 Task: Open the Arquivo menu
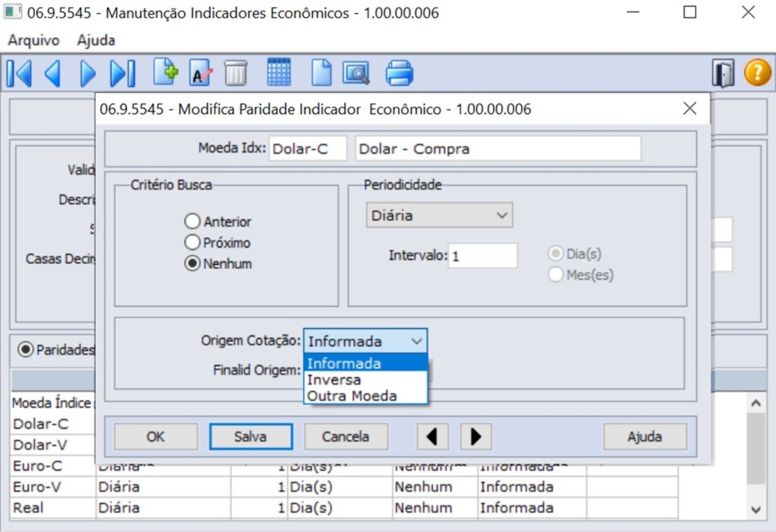33,40
